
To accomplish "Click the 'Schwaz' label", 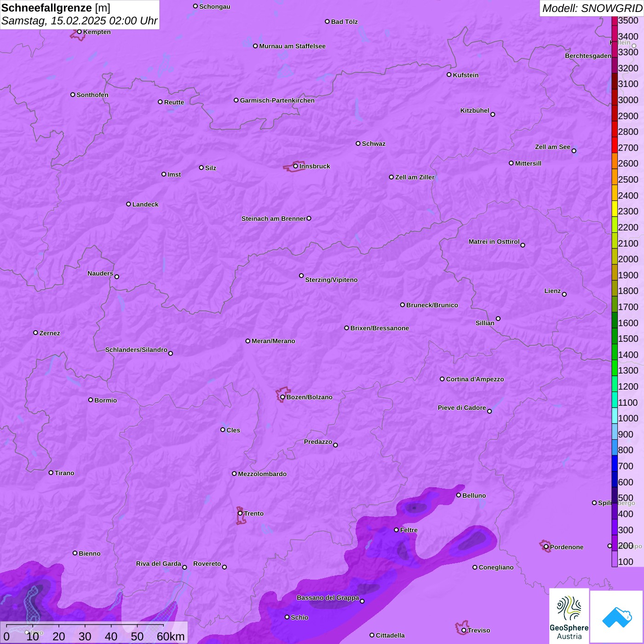I will pyautogui.click(x=374, y=144).
